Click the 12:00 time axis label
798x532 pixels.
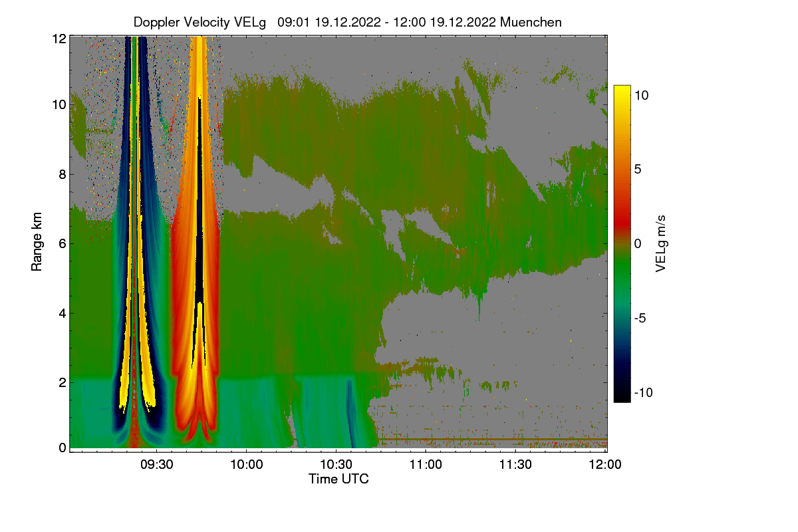[606, 465]
